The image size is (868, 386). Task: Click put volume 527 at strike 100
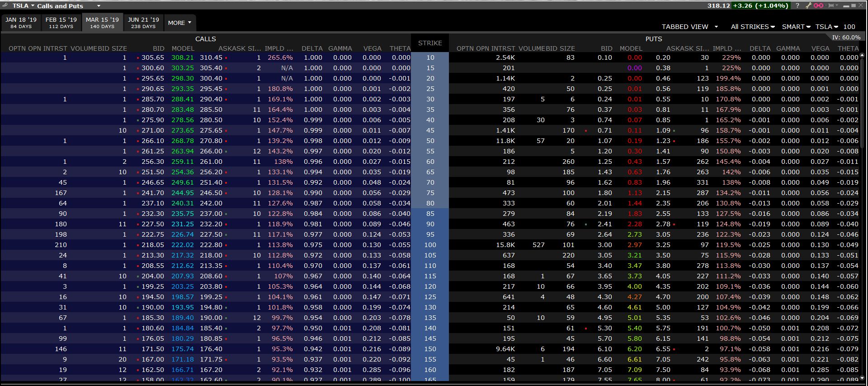538,245
